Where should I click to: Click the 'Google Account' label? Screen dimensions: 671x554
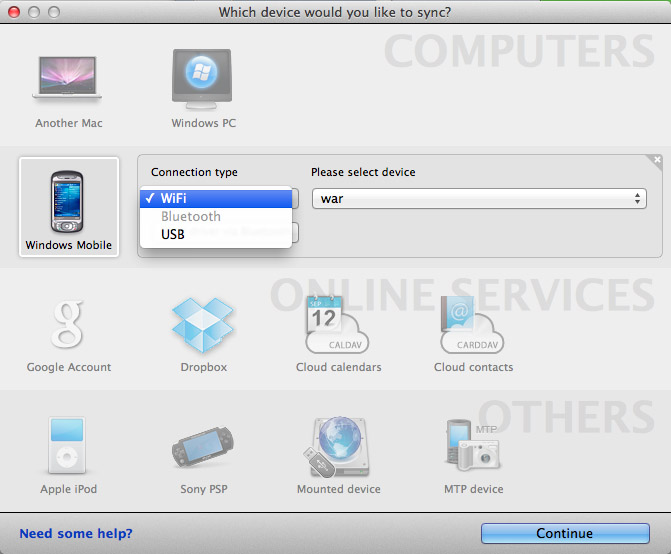69,367
